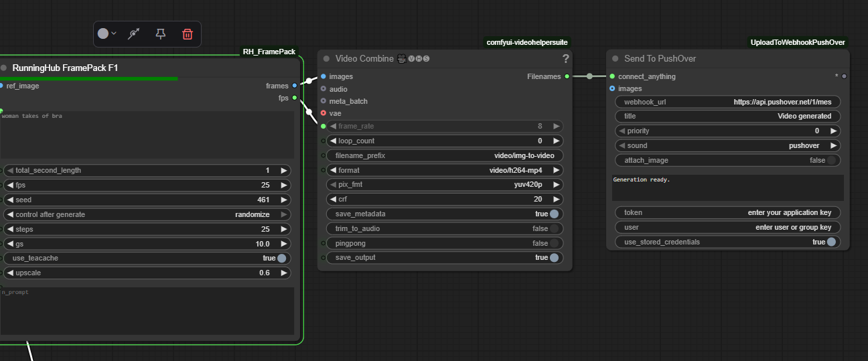Toggle use_stored_credentials switch
This screenshot has height=361, width=868.
click(831, 242)
